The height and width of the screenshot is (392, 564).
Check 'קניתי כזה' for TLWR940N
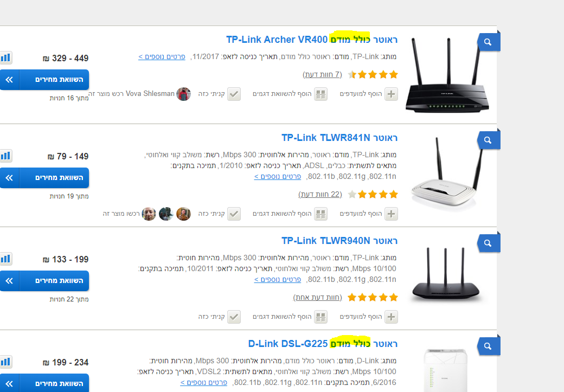pos(234,317)
